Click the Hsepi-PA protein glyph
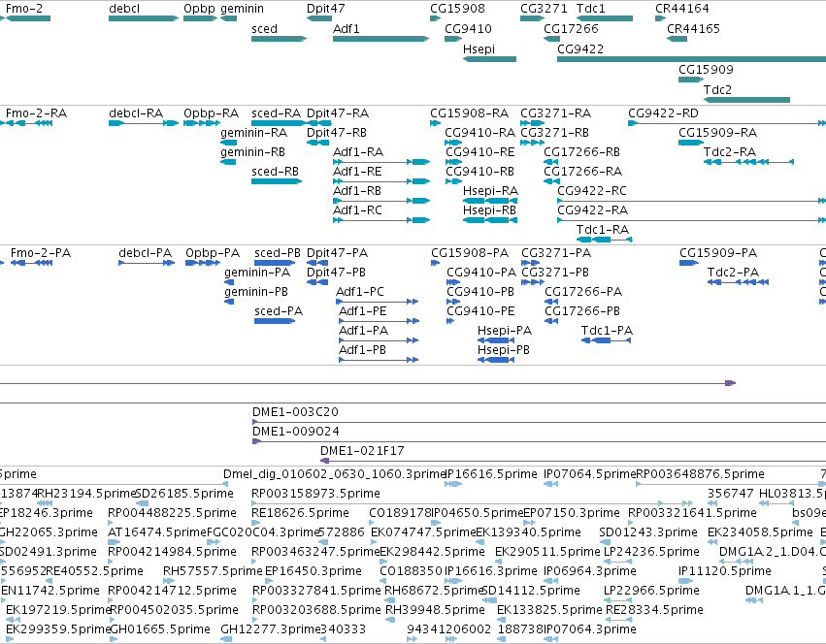 496,340
